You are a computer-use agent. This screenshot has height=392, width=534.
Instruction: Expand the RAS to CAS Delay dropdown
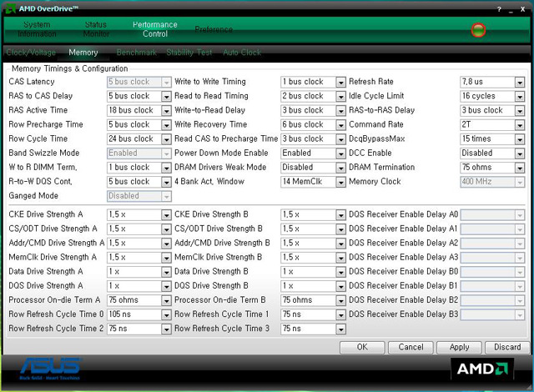tap(166, 96)
